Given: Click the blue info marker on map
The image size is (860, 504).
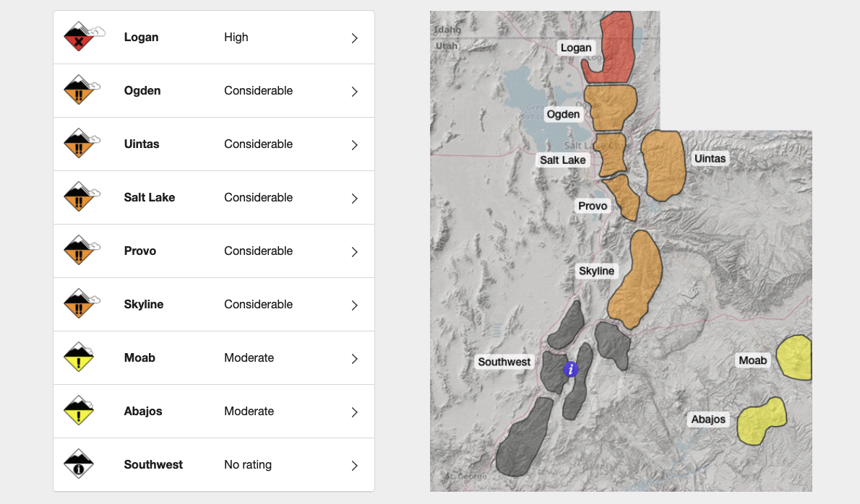Looking at the screenshot, I should click(571, 370).
